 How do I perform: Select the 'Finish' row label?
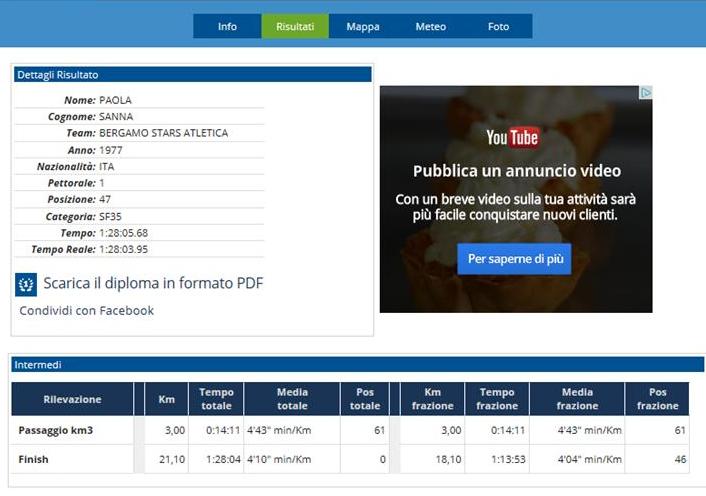pos(33,460)
